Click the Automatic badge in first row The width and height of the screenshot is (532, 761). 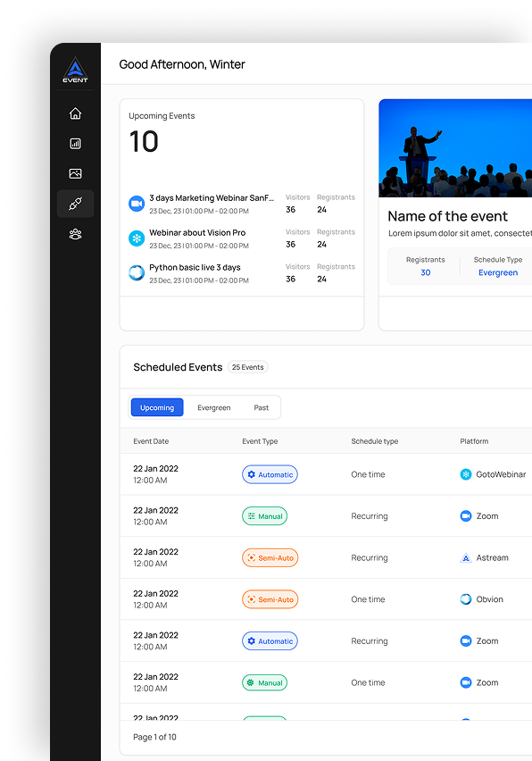(270, 474)
